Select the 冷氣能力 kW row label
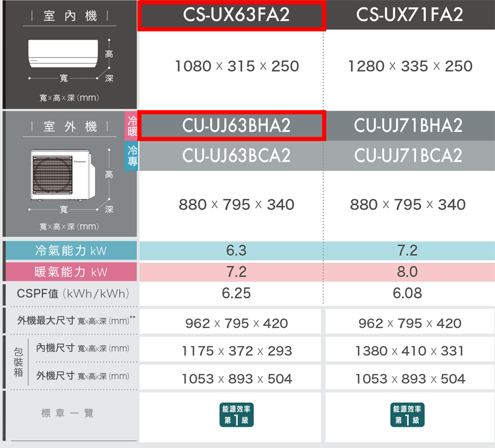This screenshot has width=495, height=448. 71,250
